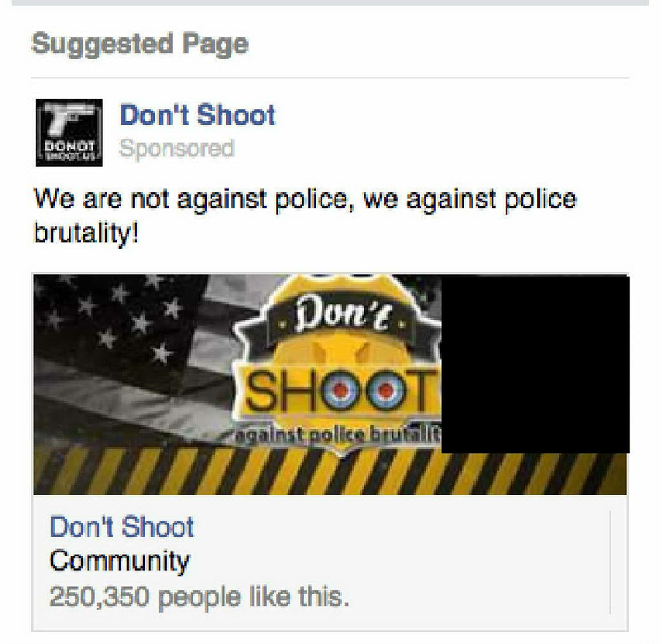
Task: Click the against police brutality badge caption
Action: [x=337, y=433]
